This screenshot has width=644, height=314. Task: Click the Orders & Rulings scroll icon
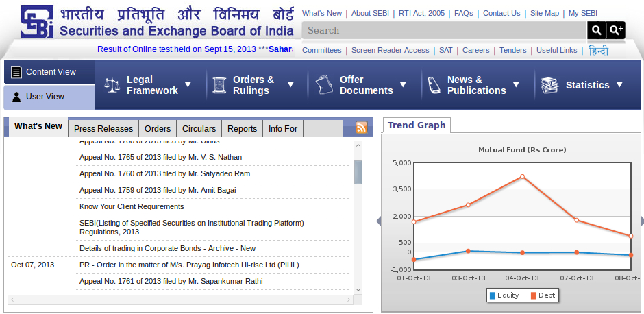point(219,85)
